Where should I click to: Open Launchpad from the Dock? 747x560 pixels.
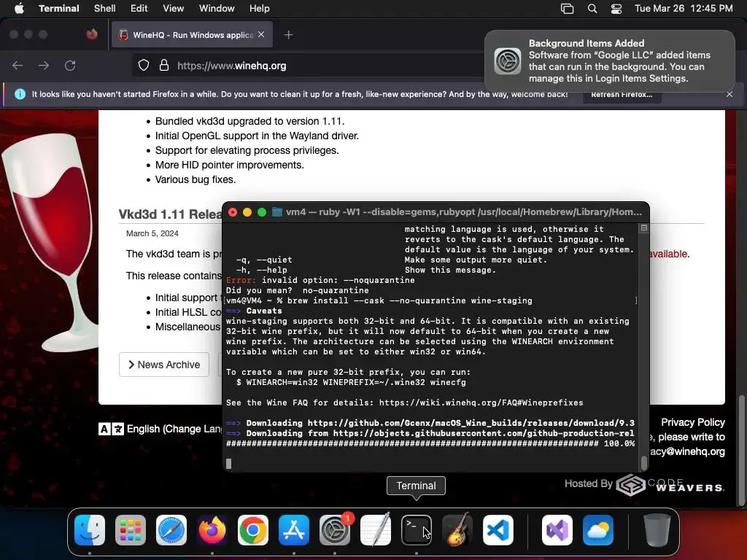tap(131, 530)
